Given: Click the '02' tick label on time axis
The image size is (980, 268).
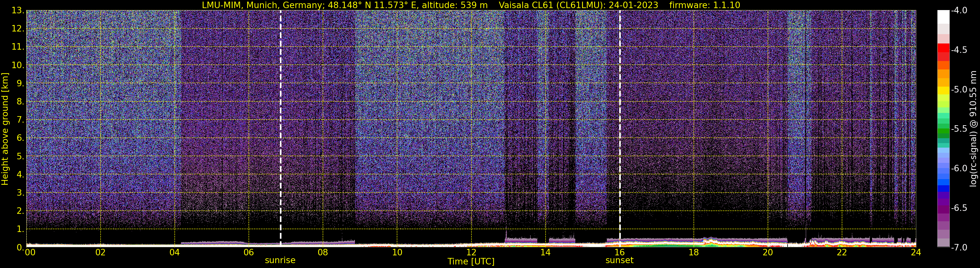Looking at the screenshot, I should [100, 253].
